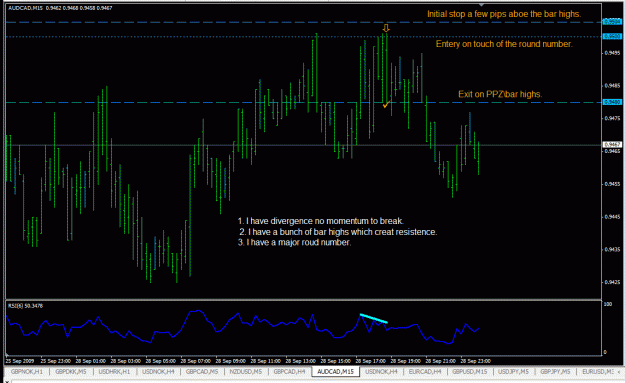
Task: Select the GBPCAD,H4 chart tab
Action: tap(289, 371)
